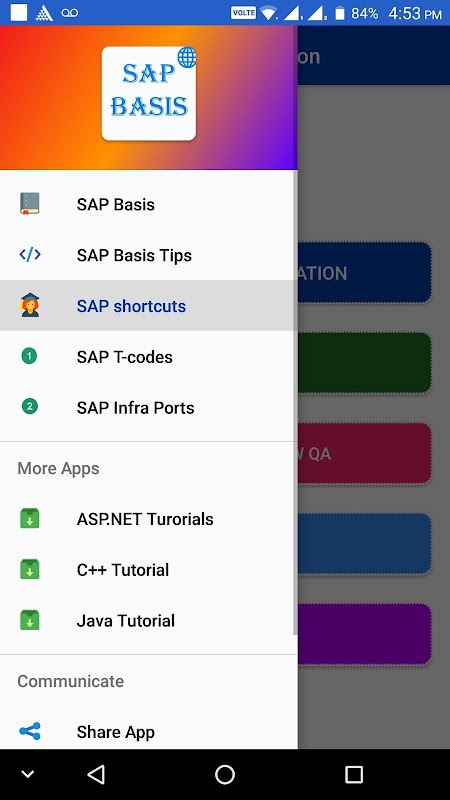The image size is (450, 800).
Task: Click the green number 1 circle icon
Action: 30,356
